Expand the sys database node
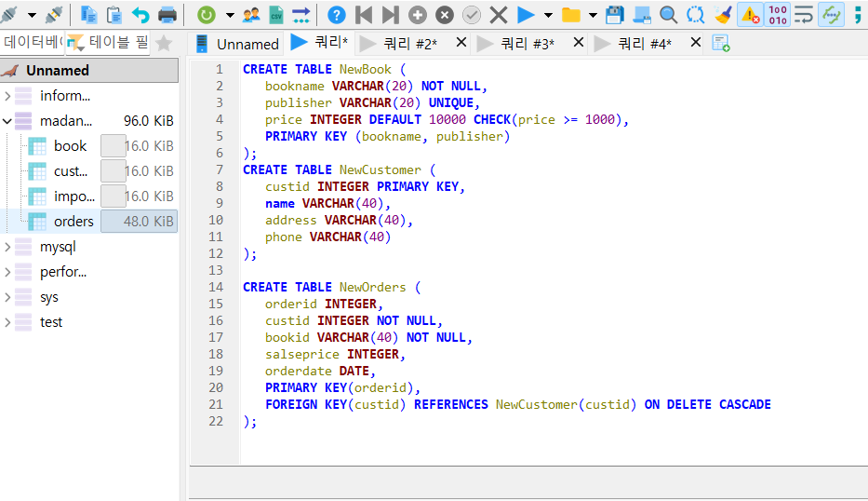 pyautogui.click(x=7, y=297)
